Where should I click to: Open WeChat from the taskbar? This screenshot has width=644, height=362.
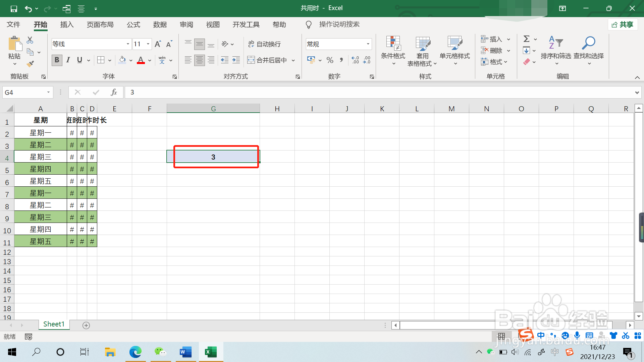[160, 352]
